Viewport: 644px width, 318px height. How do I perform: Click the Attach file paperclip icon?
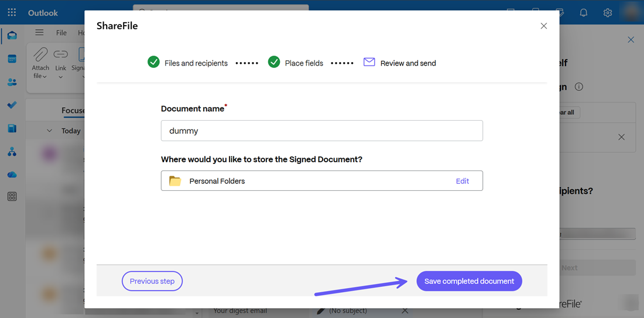tap(40, 54)
